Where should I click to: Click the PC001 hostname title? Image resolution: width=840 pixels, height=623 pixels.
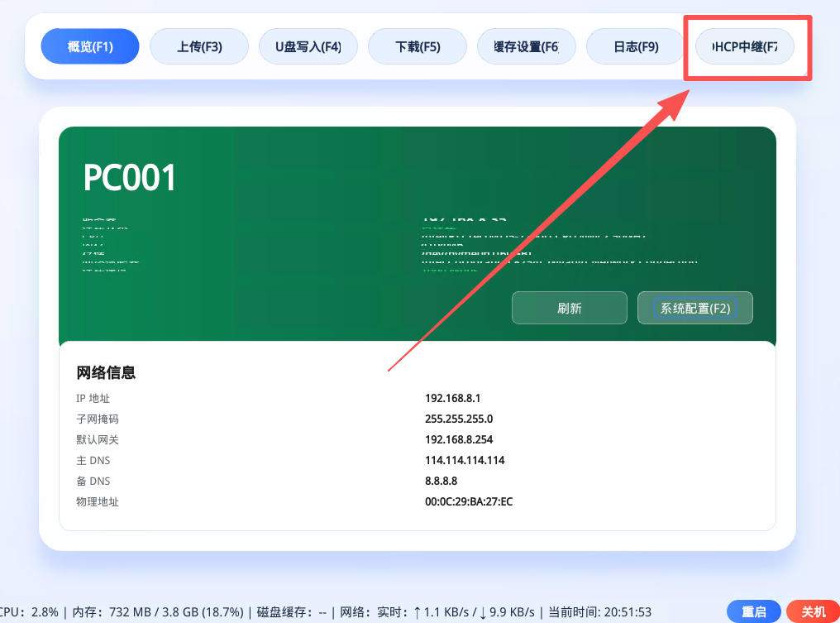click(130, 178)
